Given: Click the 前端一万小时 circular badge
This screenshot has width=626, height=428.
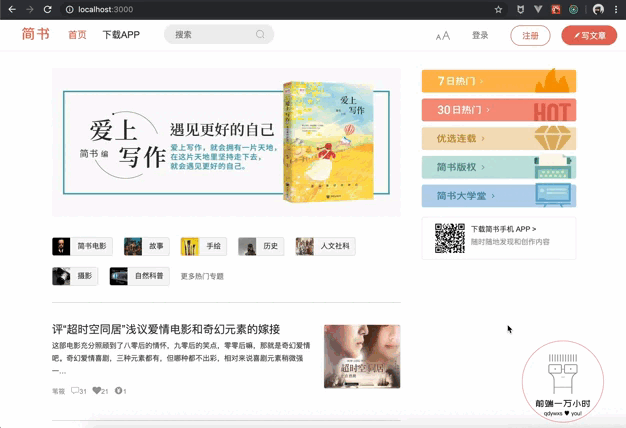Looking at the screenshot, I should (x=563, y=381).
